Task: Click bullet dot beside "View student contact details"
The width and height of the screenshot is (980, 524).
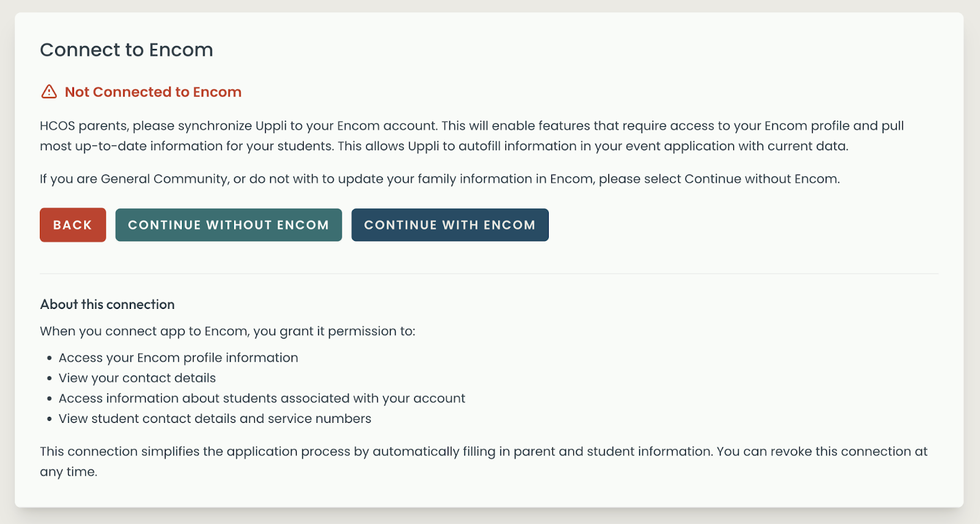Action: point(50,419)
